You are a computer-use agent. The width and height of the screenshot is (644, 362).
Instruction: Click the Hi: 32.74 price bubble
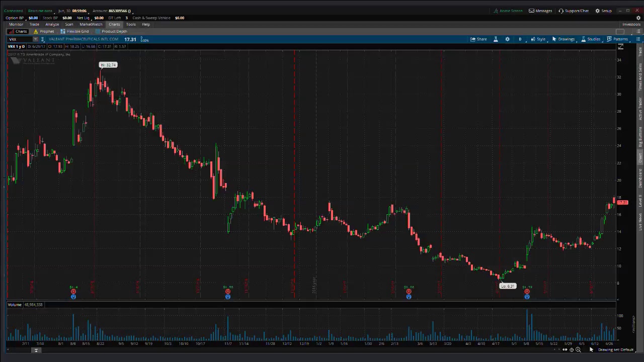[x=108, y=65]
